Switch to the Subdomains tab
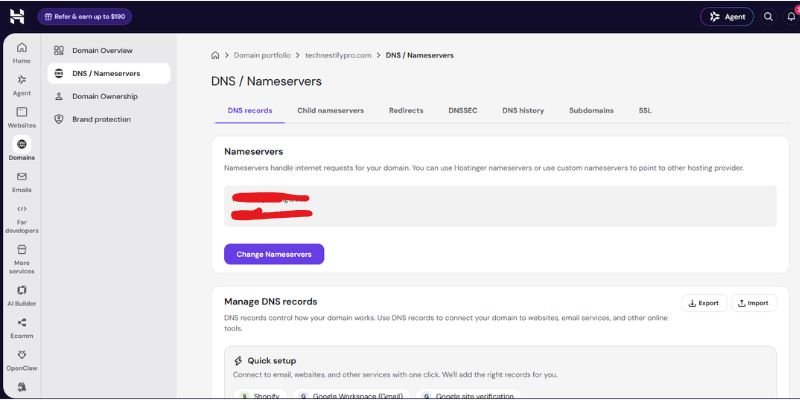This screenshot has width=800, height=400. (591, 110)
